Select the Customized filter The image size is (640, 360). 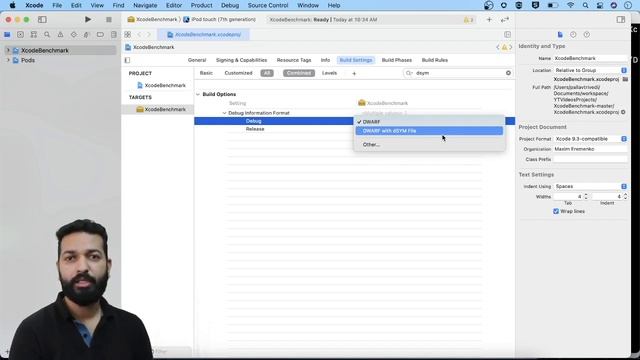pyautogui.click(x=238, y=73)
